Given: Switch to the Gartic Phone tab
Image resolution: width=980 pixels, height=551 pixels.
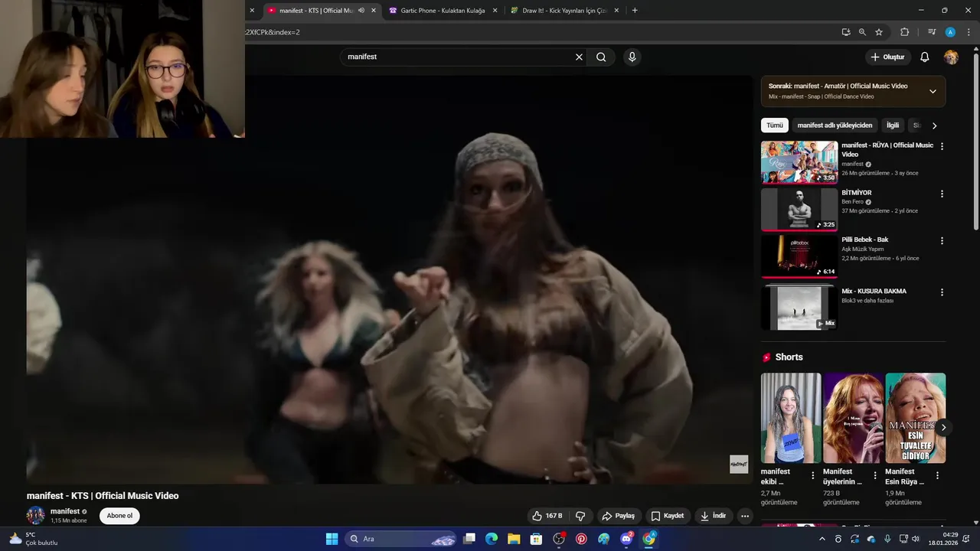Looking at the screenshot, I should coord(442,11).
